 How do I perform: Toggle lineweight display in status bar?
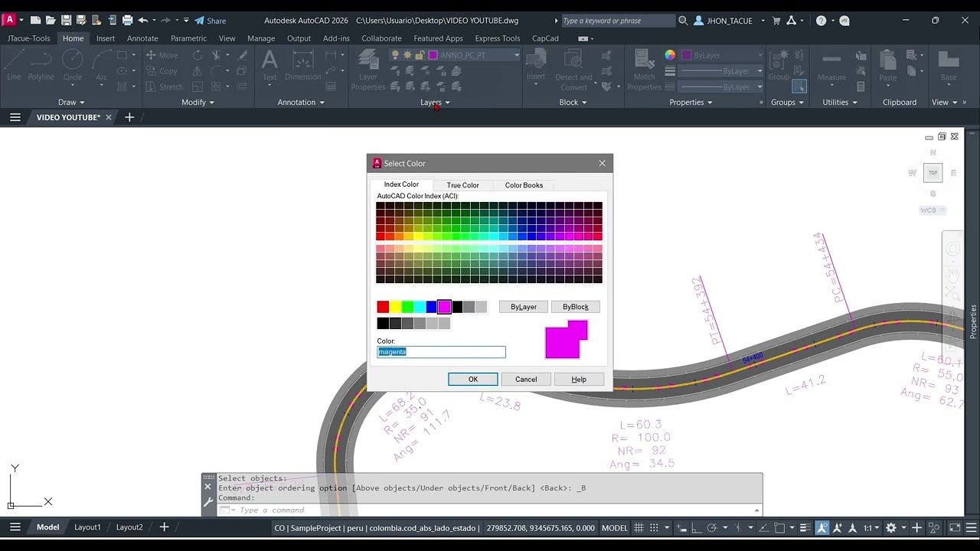[805, 527]
